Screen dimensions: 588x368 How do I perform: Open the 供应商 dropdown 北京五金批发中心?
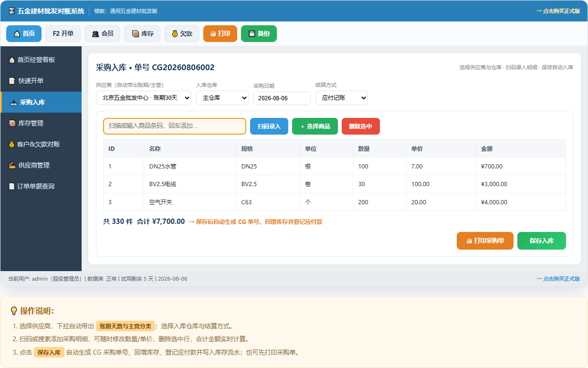144,98
